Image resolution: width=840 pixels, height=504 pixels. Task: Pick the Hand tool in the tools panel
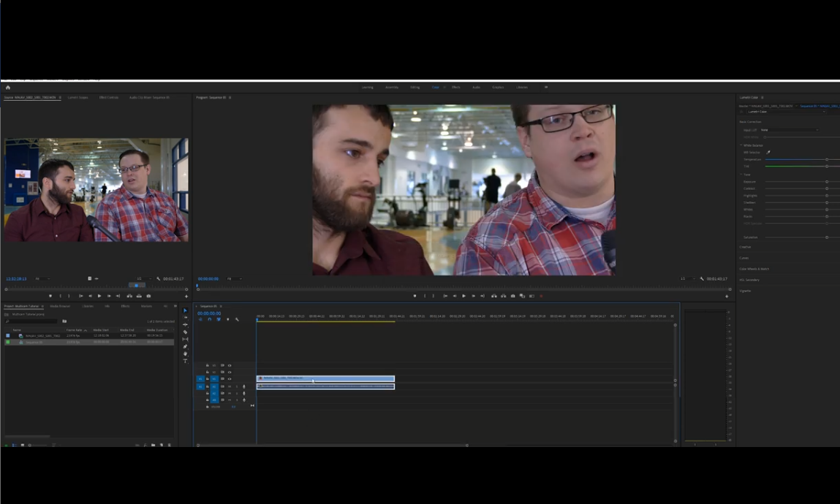[x=185, y=354]
